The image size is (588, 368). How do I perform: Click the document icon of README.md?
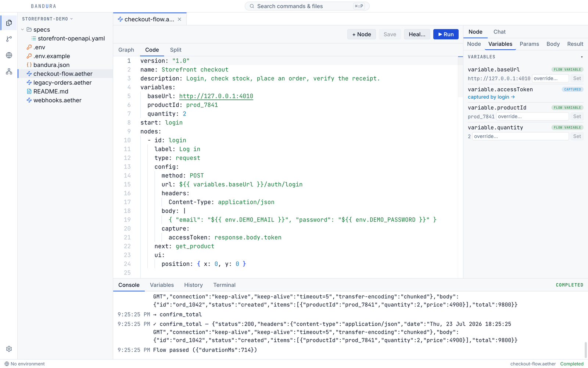click(29, 91)
